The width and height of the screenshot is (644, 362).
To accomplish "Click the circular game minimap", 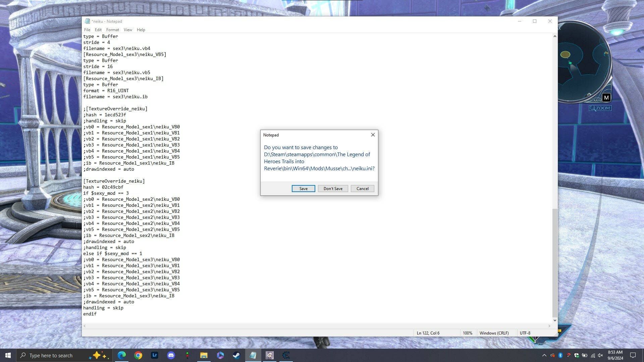I will coord(585,62).
